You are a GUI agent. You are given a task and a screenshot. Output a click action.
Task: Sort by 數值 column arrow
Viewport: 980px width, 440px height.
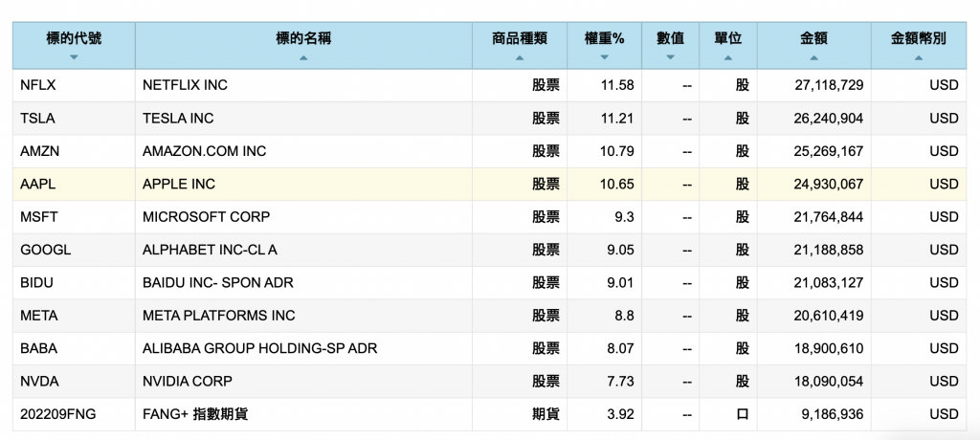point(670,57)
